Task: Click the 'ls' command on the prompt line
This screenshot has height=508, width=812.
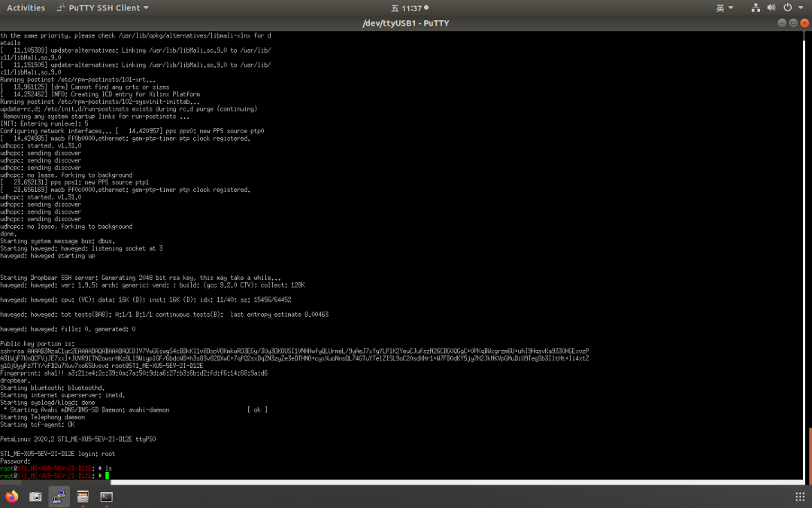Action: coord(109,468)
